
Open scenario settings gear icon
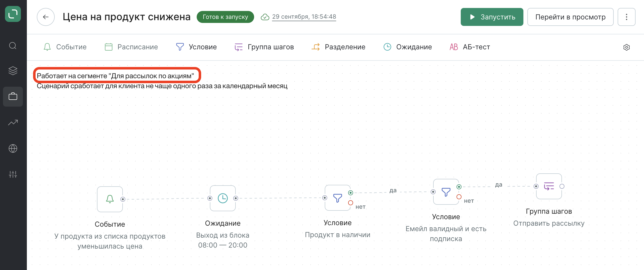click(626, 47)
